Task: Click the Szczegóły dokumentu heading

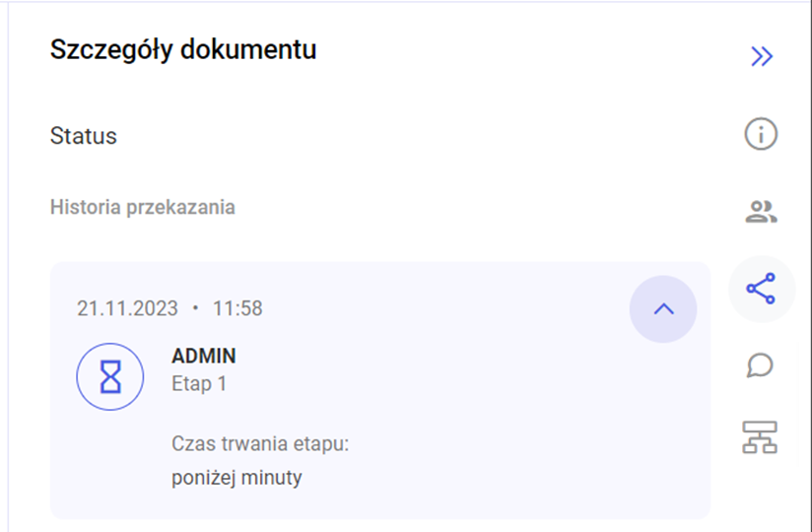Action: (x=183, y=50)
